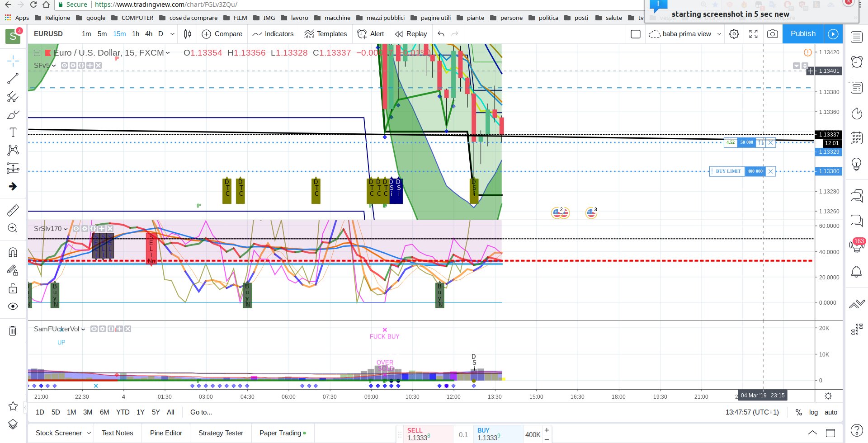Activate the zoom in tool

click(13, 228)
